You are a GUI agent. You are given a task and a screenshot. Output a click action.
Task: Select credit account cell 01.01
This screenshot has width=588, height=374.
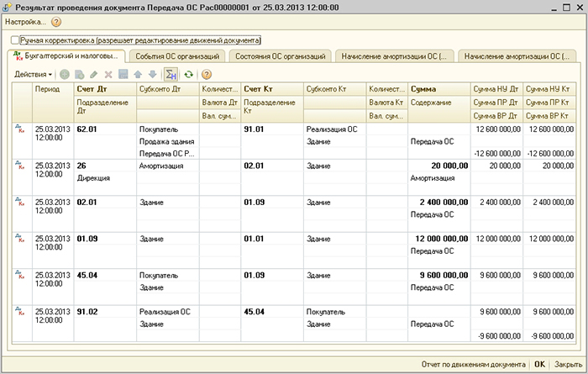[272, 239]
